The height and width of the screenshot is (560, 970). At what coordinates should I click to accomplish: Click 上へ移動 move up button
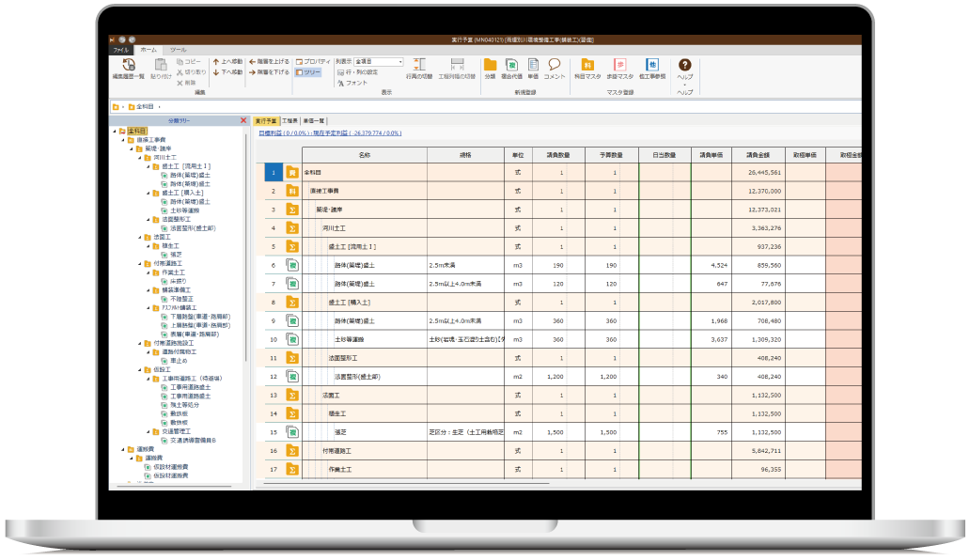tap(228, 61)
